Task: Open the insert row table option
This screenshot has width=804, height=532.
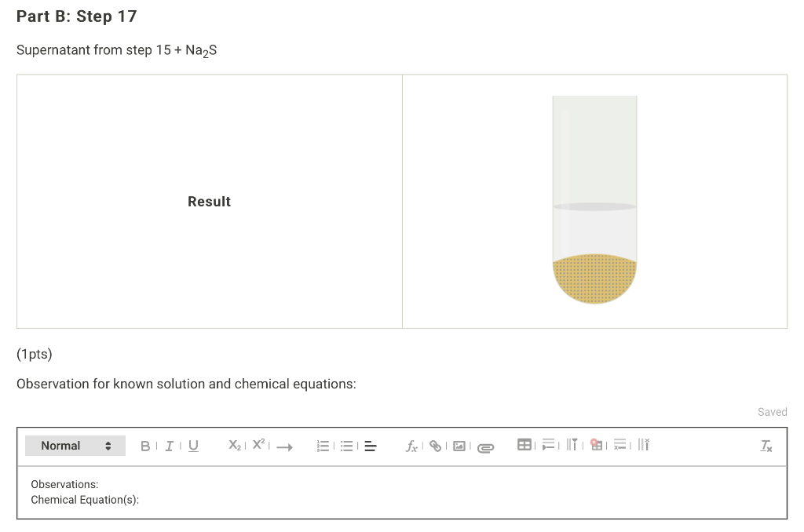Action: click(x=550, y=446)
